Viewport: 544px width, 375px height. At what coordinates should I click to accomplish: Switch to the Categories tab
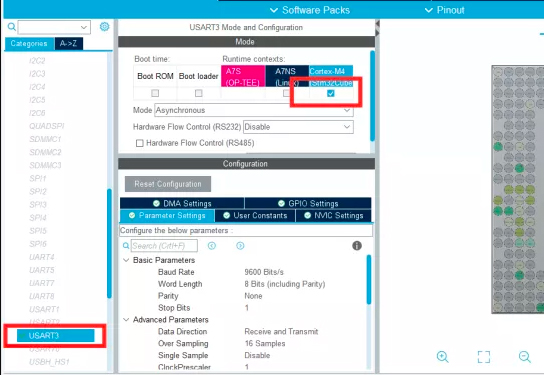tap(29, 44)
